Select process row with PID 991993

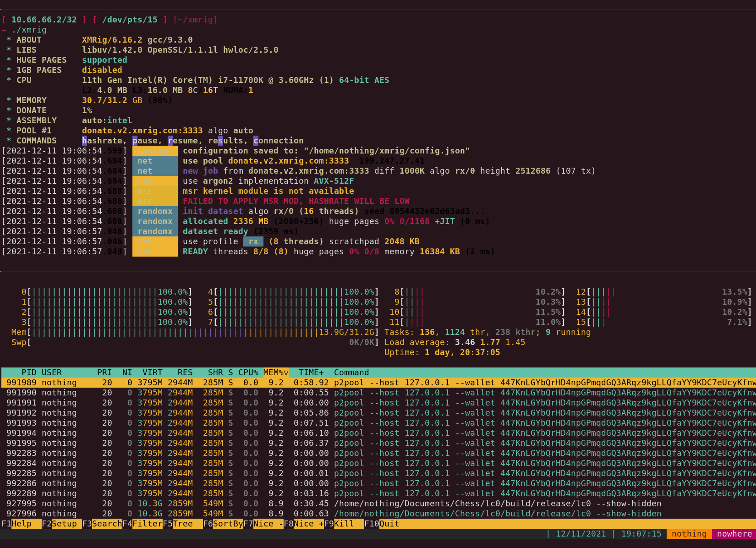(378, 423)
